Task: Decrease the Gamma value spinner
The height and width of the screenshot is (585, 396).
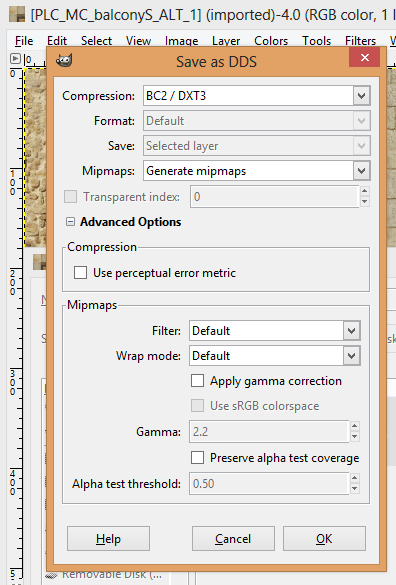Action: pos(355,437)
